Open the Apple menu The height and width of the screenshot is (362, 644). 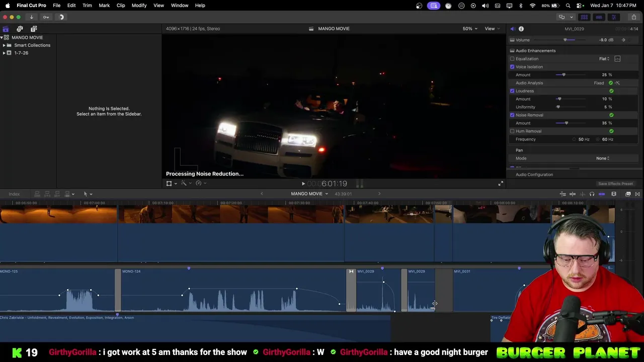coord(8,6)
